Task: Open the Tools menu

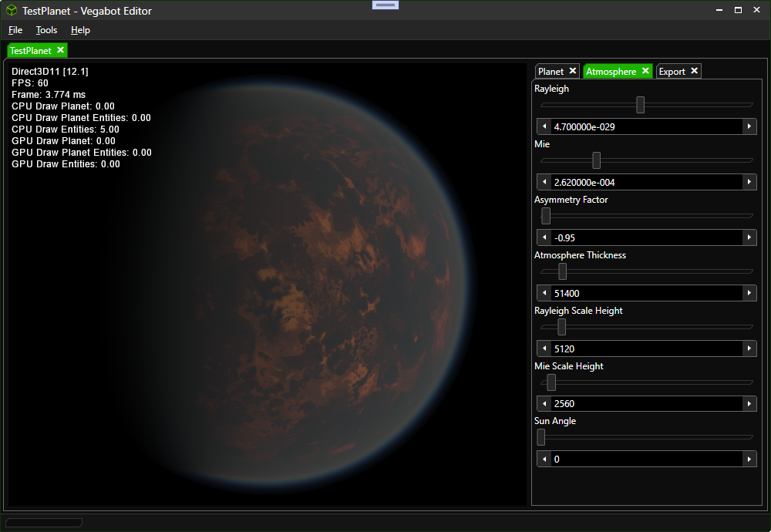Action: click(46, 30)
